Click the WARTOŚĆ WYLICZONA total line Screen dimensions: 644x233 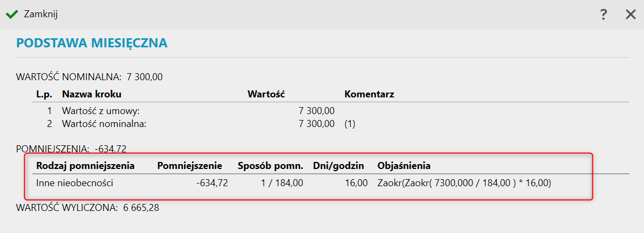pos(88,207)
